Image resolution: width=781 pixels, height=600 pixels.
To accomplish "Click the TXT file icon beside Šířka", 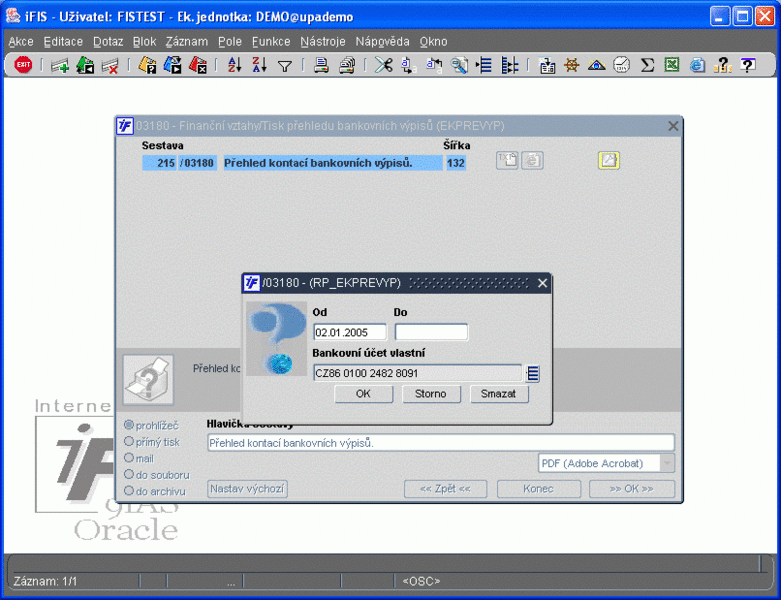I will tap(507, 160).
